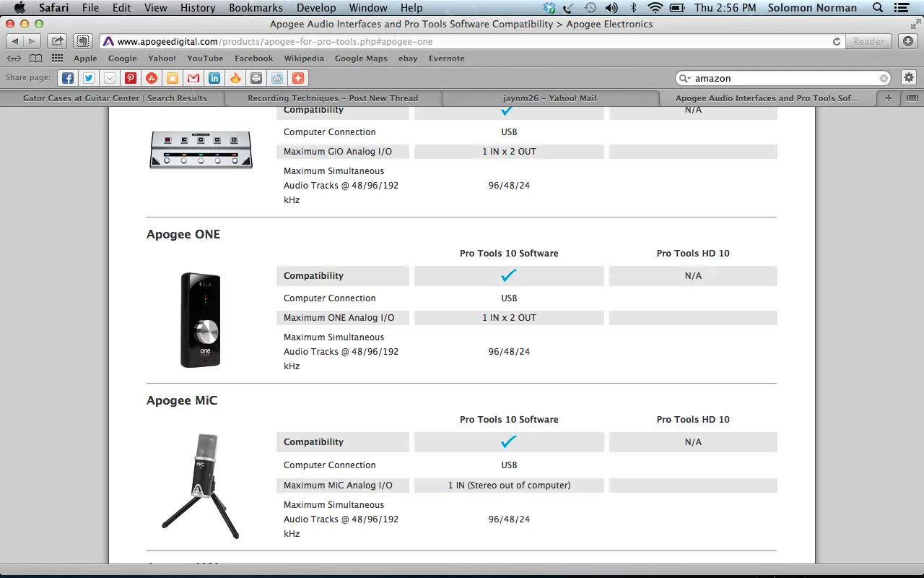The width and height of the screenshot is (924, 578).
Task: Click the Apogee ONE product image
Action: [x=200, y=320]
